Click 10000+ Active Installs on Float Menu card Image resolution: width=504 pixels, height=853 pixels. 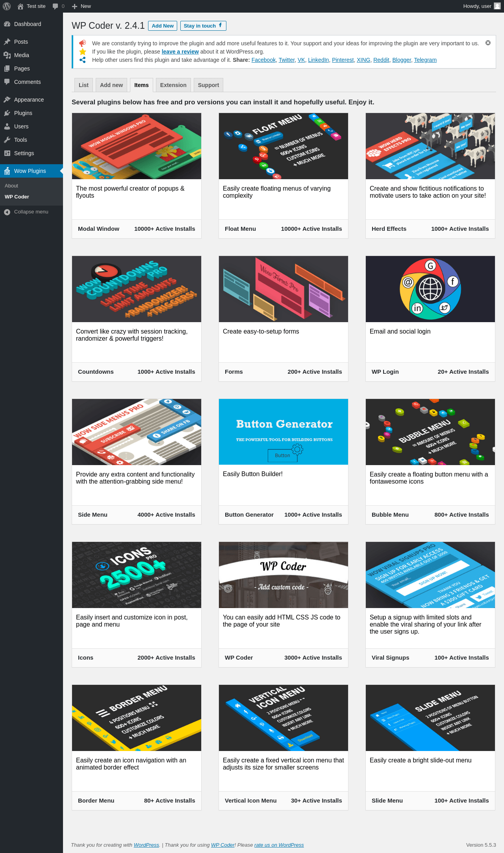(x=311, y=229)
